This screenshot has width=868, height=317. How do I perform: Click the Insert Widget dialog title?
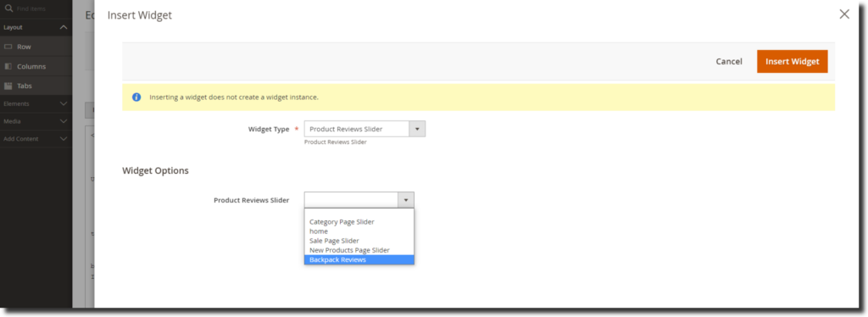140,15
